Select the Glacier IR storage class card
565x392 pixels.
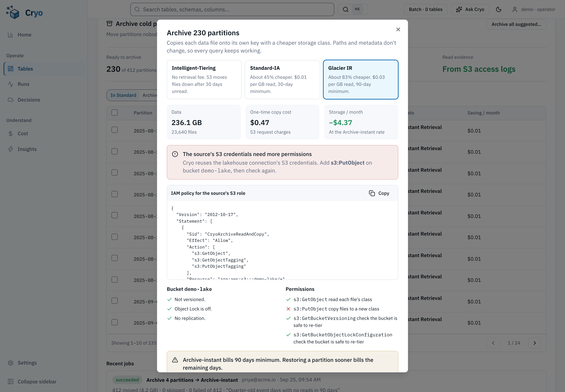360,80
